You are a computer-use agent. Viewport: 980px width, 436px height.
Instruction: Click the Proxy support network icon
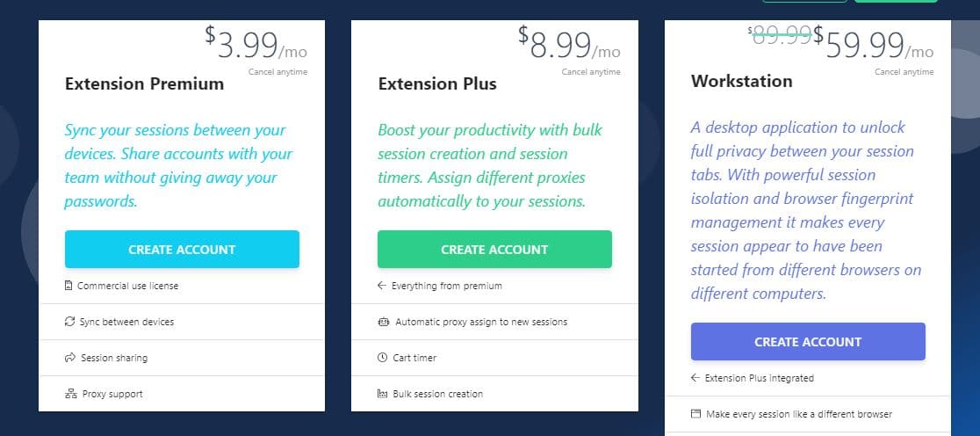70,394
